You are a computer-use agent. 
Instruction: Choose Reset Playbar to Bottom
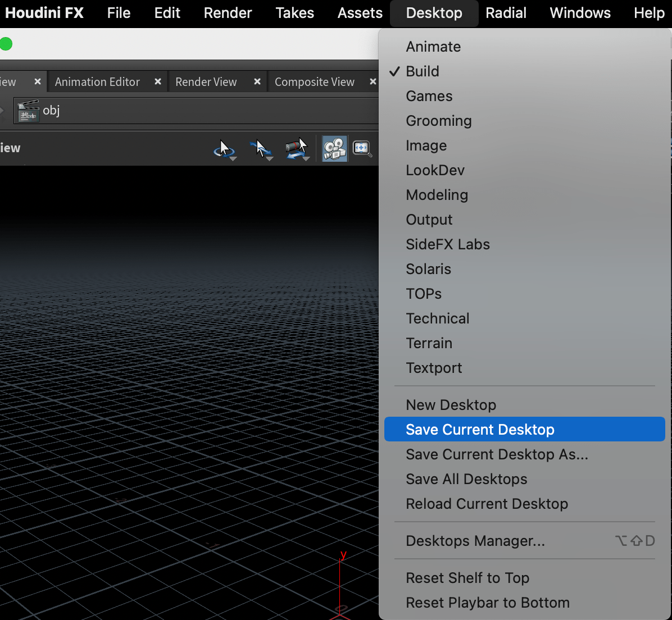(x=525, y=603)
